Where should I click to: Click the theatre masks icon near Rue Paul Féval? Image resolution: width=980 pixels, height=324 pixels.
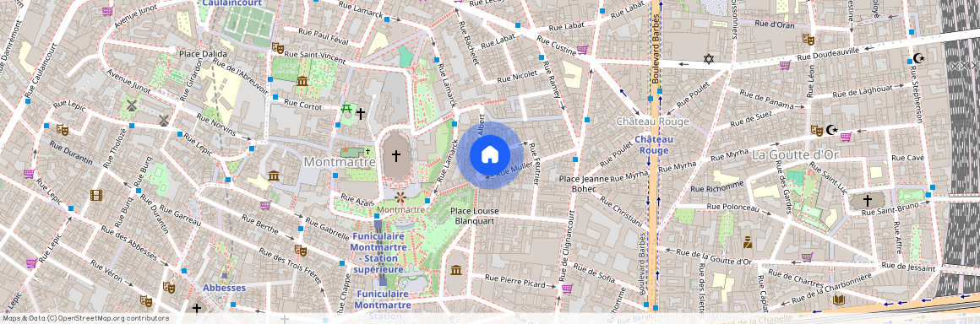pos(277,47)
